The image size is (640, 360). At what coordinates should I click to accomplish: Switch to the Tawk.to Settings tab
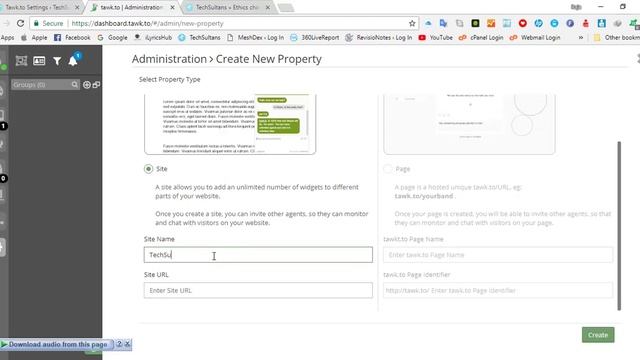(39, 7)
